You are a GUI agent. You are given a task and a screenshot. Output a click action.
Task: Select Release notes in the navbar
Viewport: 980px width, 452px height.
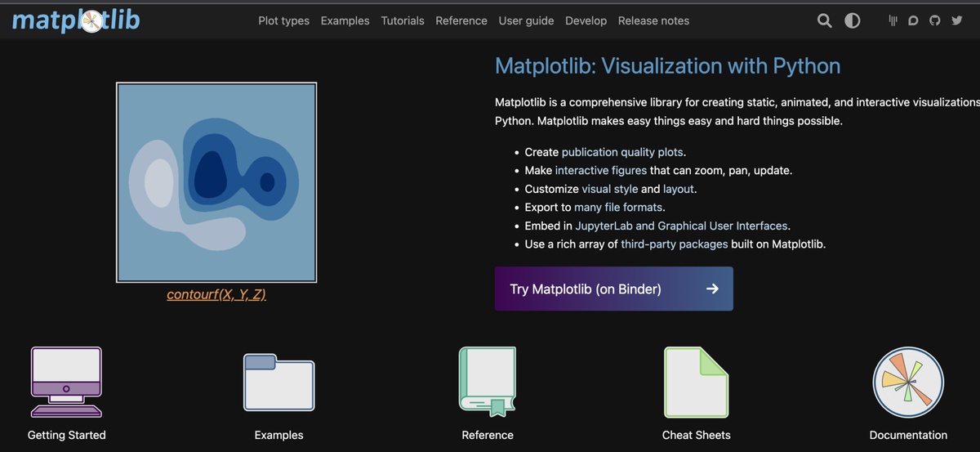tap(653, 20)
